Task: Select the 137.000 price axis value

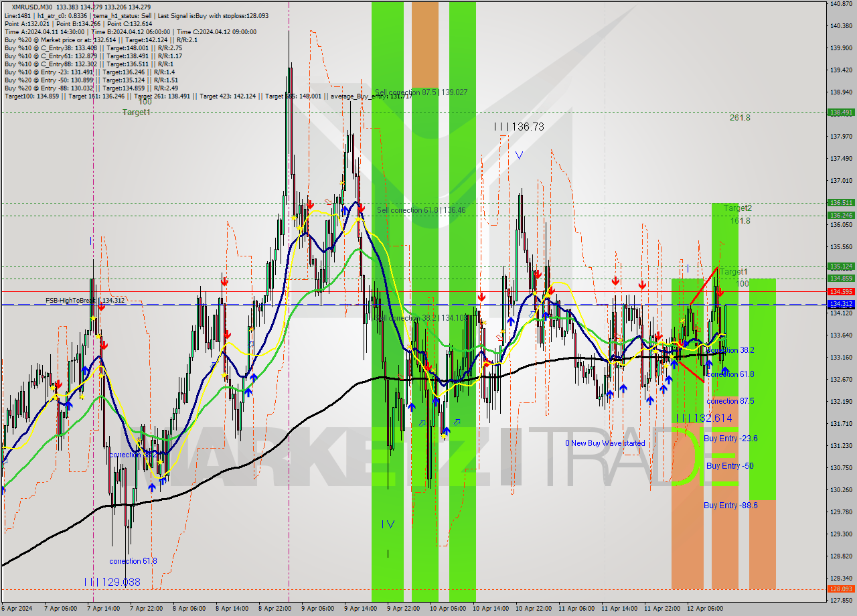Action: (841, 181)
